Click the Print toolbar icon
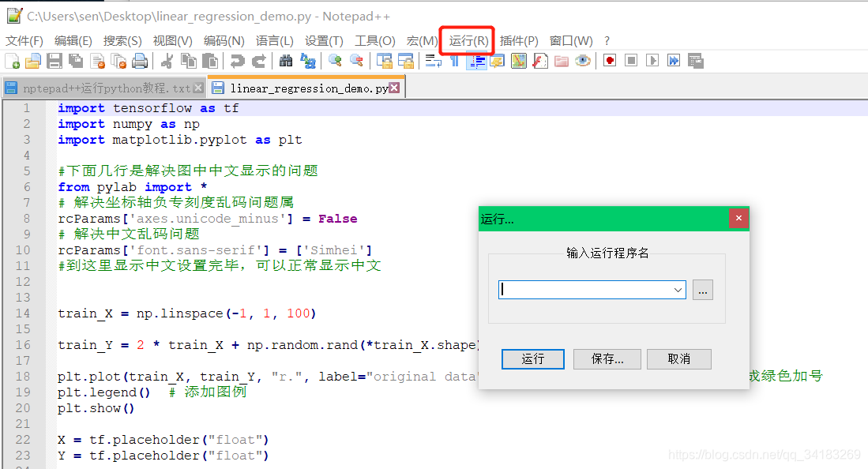The image size is (868, 469). (x=139, y=61)
